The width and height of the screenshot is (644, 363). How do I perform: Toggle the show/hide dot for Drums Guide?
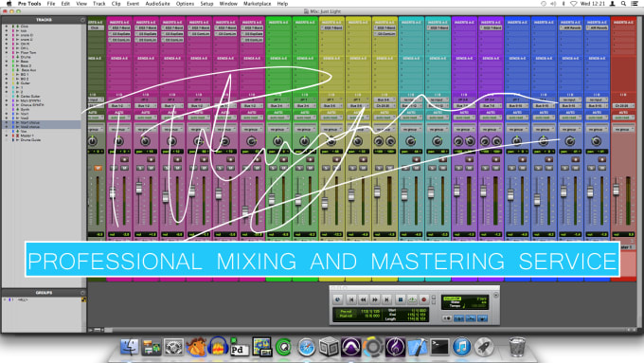(x=7, y=140)
